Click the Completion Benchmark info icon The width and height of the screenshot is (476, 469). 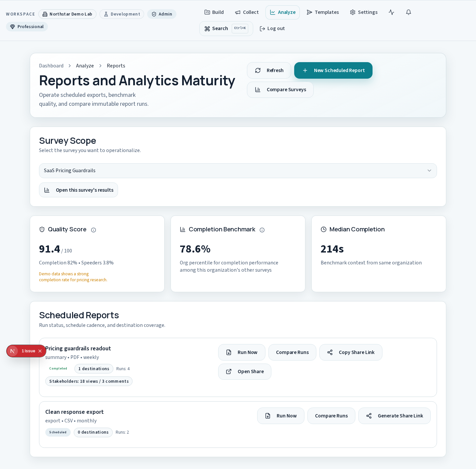coord(262,230)
